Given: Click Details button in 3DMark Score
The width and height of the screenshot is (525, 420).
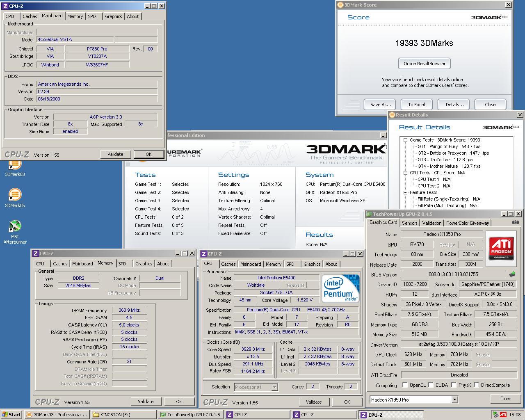Looking at the screenshot, I should coord(454,105).
